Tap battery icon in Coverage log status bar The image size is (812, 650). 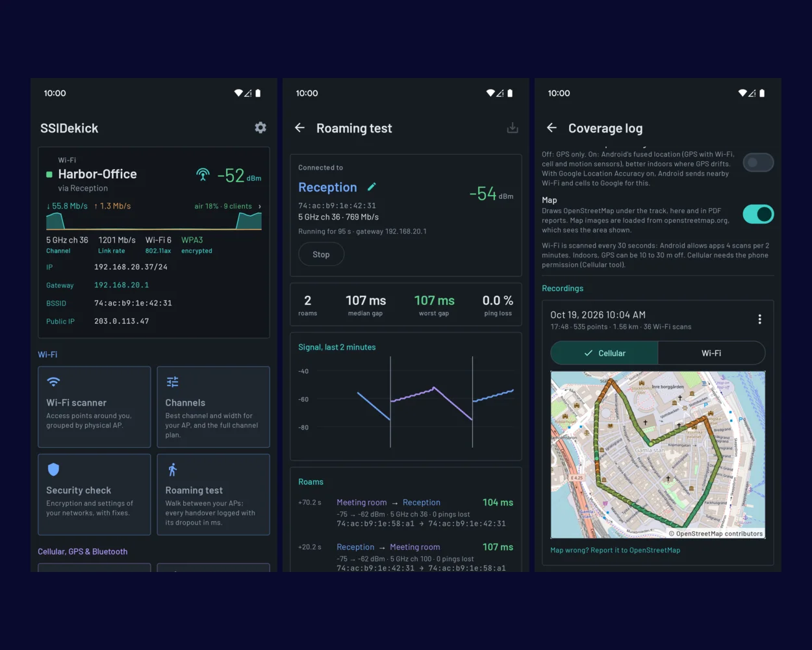click(762, 93)
